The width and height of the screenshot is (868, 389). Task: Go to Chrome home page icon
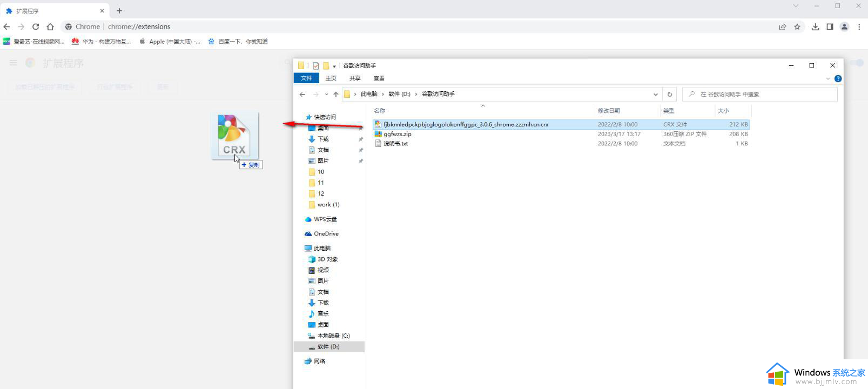point(50,26)
